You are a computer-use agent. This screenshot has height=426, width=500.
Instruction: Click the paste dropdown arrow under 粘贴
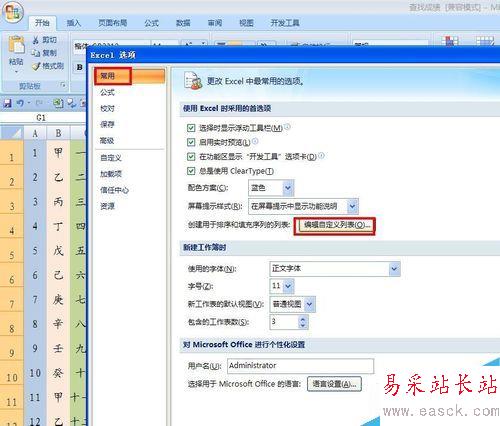[x=16, y=72]
